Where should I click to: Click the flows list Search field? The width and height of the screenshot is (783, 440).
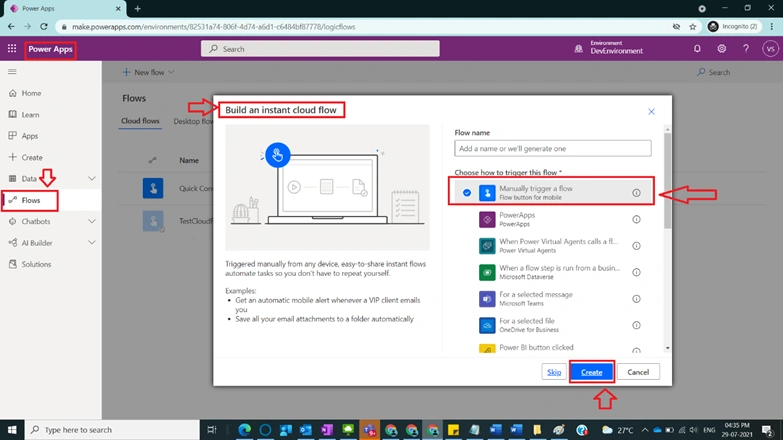714,72
